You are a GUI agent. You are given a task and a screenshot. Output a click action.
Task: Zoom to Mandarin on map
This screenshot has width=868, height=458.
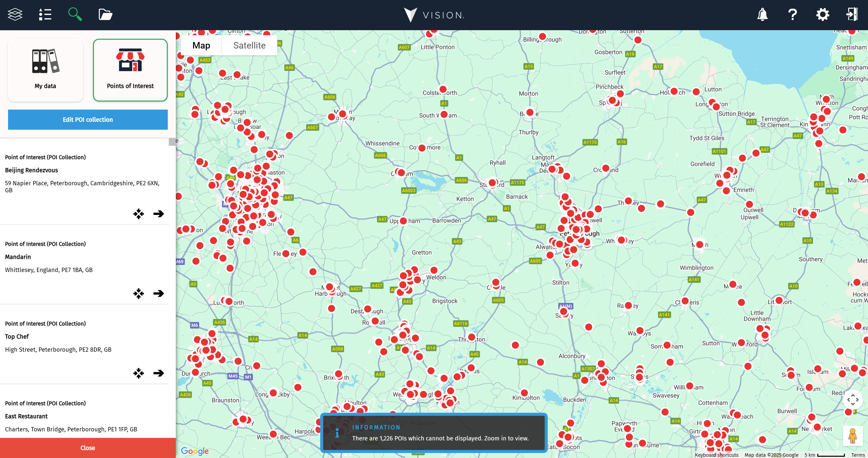pos(138,293)
